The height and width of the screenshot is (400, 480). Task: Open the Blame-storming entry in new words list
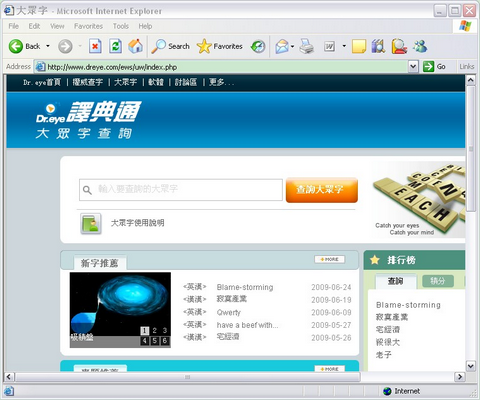click(245, 287)
